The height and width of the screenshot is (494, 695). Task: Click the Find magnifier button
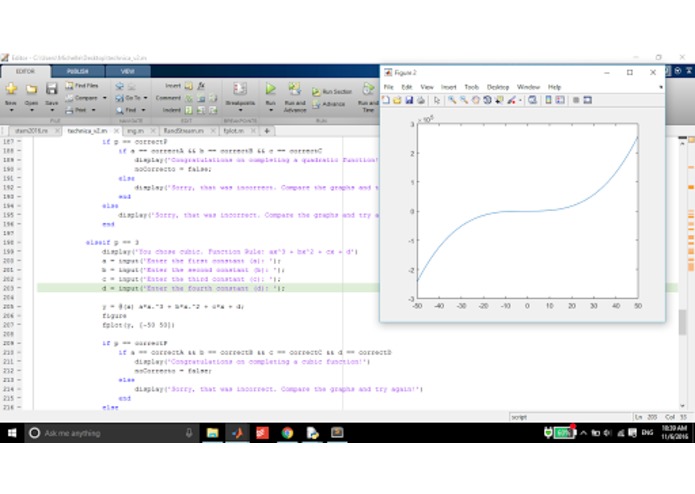tap(126, 110)
